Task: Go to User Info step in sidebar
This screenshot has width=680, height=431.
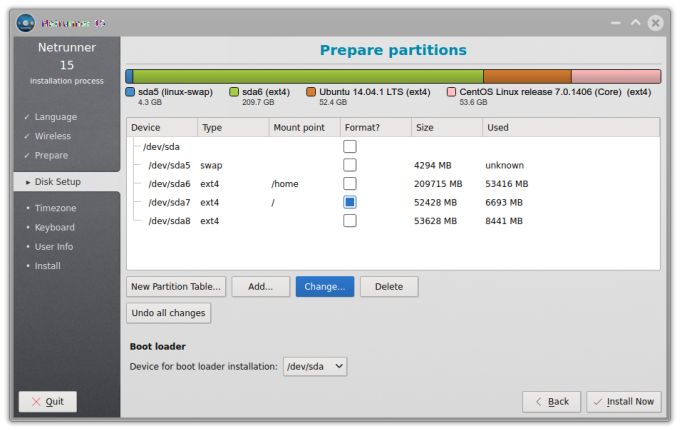Action: pyautogui.click(x=54, y=247)
